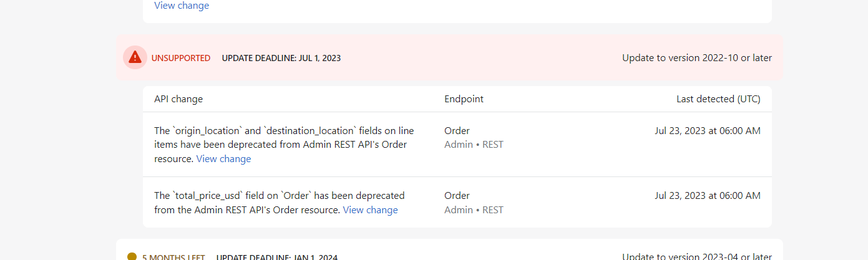Click the 5 MONTHS LEFT status label
This screenshot has width=868, height=260.
coord(173,257)
